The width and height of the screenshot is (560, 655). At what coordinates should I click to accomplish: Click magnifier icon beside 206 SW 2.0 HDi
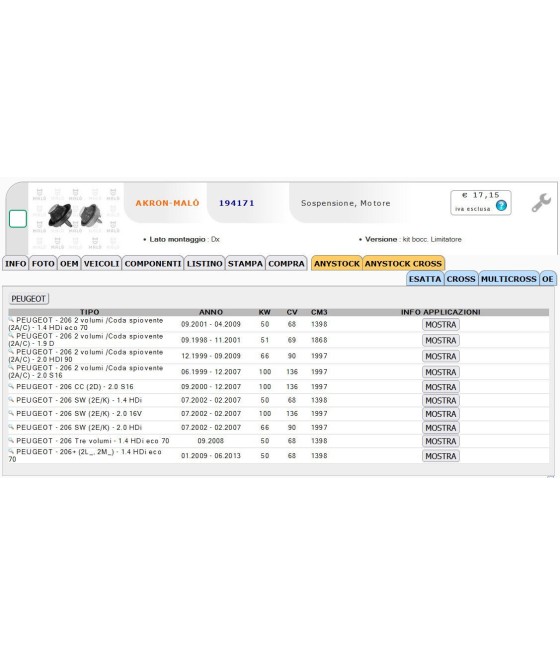pyautogui.click(x=11, y=427)
